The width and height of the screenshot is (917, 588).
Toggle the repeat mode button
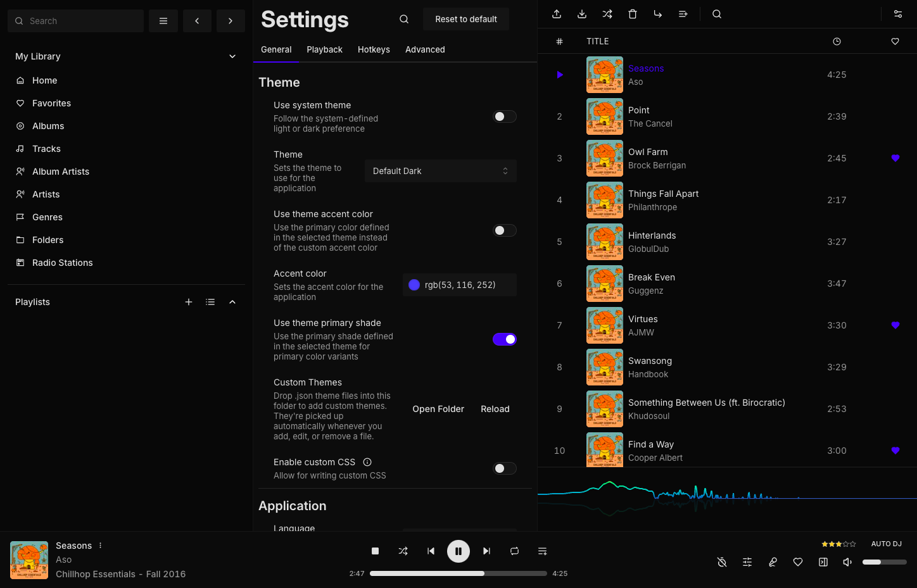[x=514, y=551]
